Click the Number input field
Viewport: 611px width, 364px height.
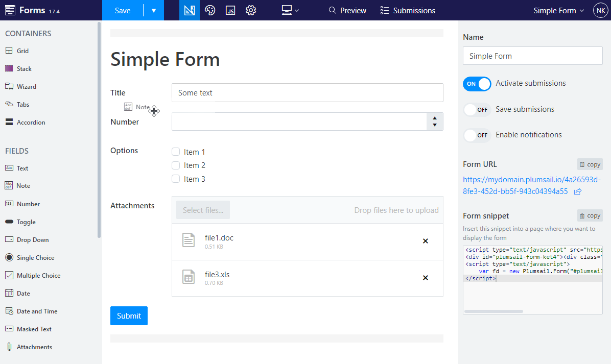coord(299,122)
